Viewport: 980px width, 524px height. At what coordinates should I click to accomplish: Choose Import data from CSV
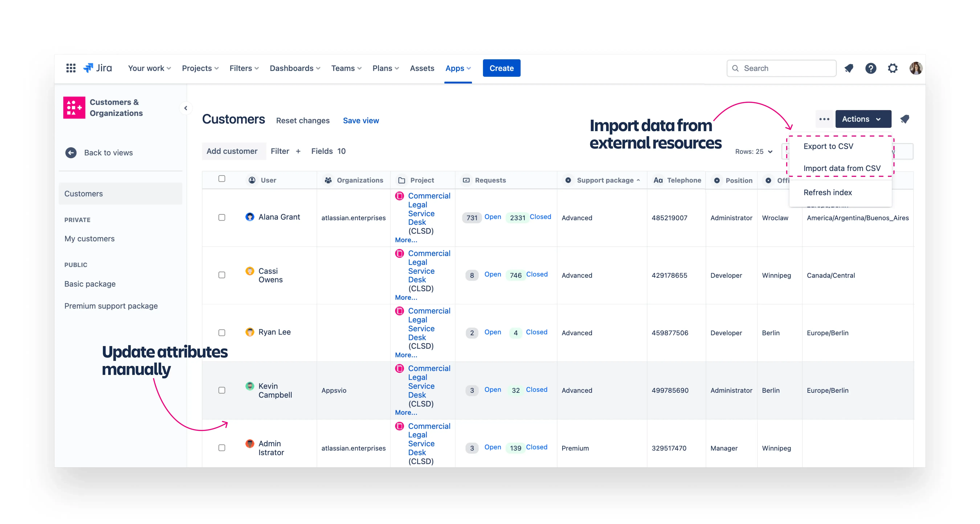click(x=842, y=168)
